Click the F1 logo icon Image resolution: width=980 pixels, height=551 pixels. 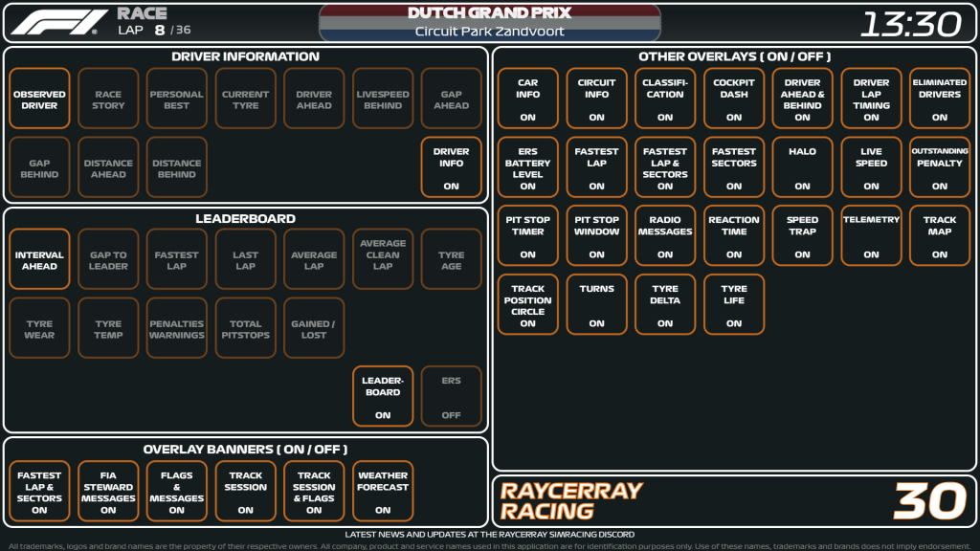coord(58,22)
